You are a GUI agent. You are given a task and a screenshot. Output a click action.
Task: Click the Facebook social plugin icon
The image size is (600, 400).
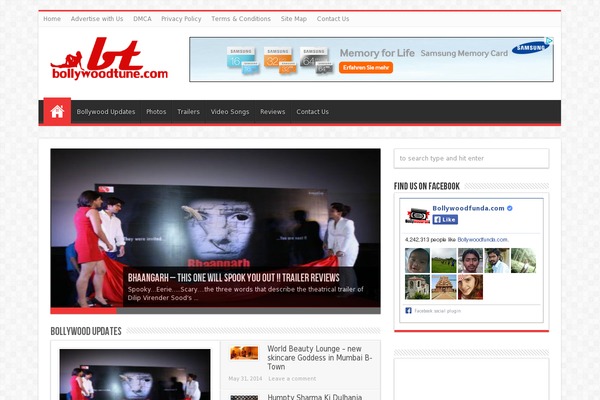[408, 310]
